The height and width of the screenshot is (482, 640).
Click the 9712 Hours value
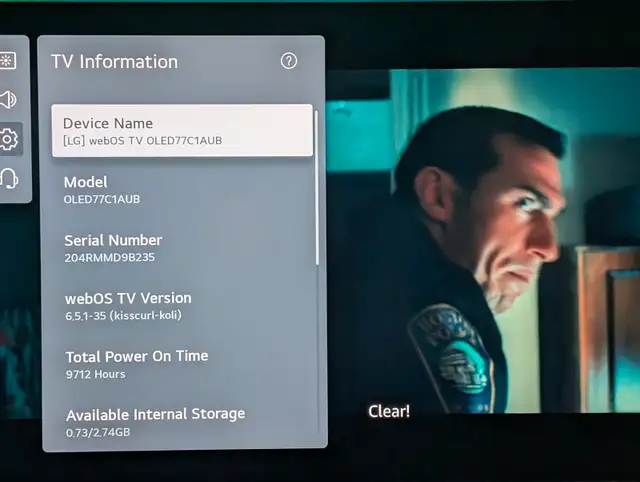click(x=96, y=374)
